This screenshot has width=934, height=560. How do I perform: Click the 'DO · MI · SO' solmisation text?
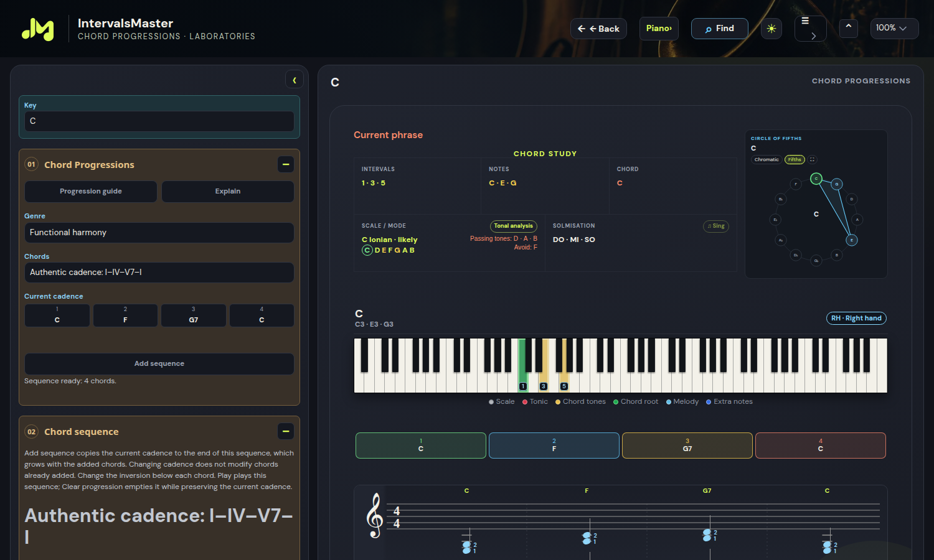click(x=574, y=240)
